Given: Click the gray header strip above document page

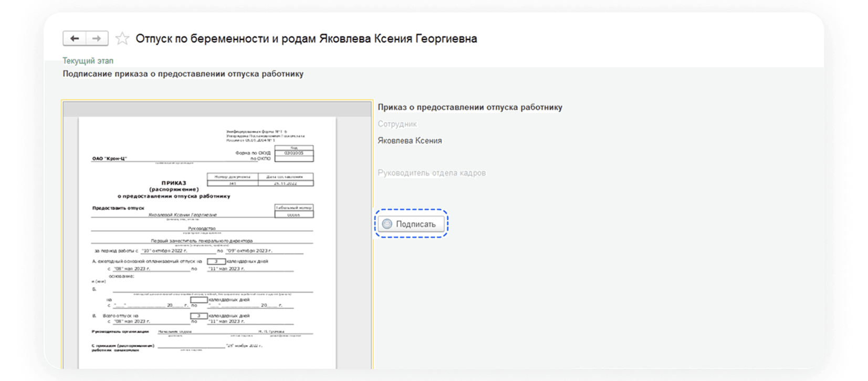Looking at the screenshot, I should point(217,109).
